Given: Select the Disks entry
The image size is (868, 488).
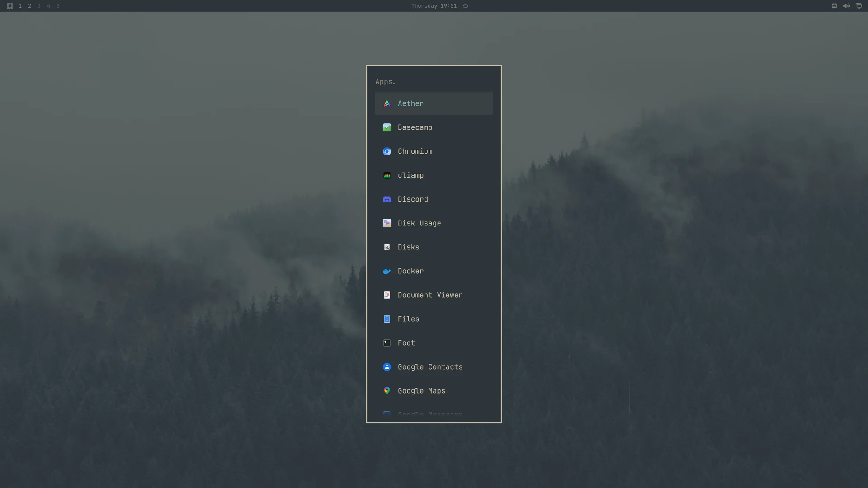Looking at the screenshot, I should tap(434, 247).
